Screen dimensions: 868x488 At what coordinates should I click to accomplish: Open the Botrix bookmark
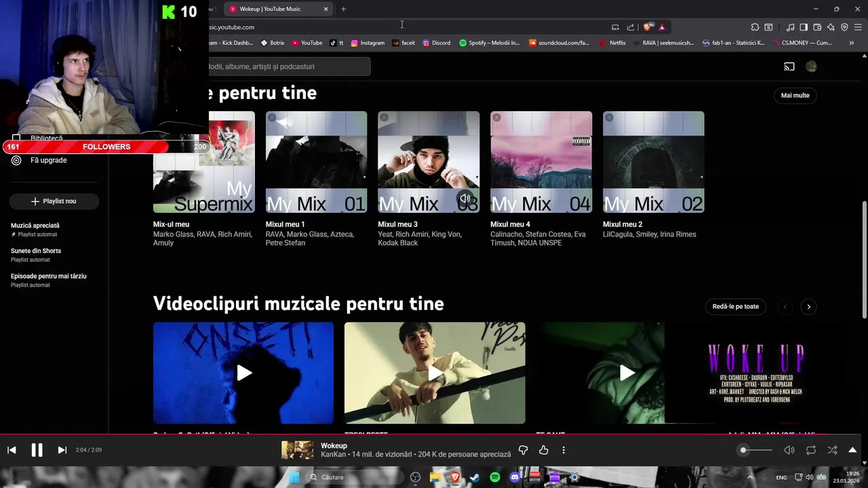273,43
